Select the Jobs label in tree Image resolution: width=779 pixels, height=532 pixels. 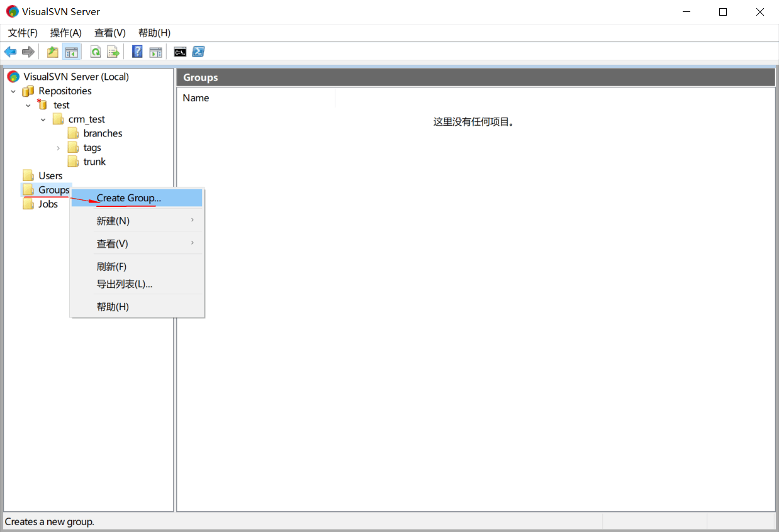(x=48, y=204)
